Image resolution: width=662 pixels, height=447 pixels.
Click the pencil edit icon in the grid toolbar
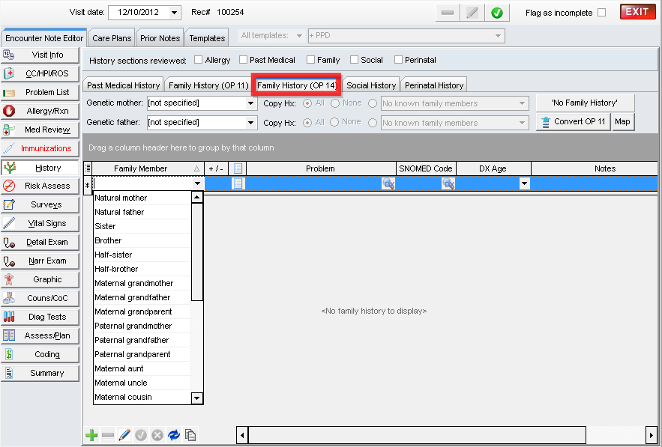[125, 435]
